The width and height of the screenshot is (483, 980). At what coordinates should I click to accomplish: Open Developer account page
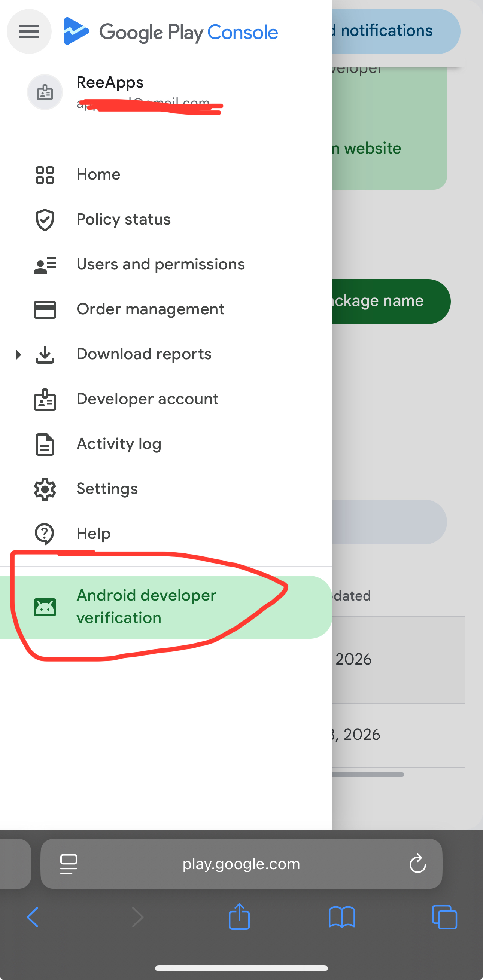[166, 399]
